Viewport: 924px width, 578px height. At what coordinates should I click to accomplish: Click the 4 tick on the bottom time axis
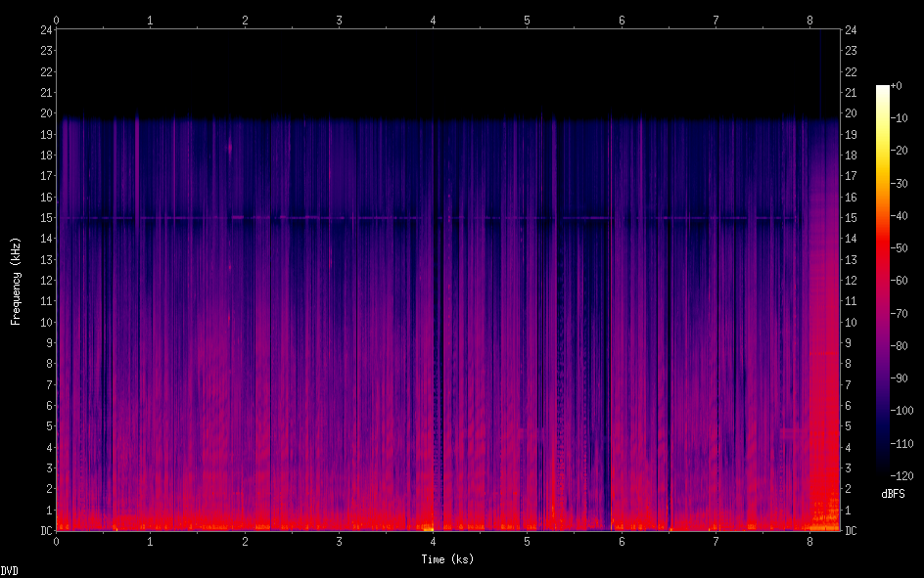coord(433,541)
